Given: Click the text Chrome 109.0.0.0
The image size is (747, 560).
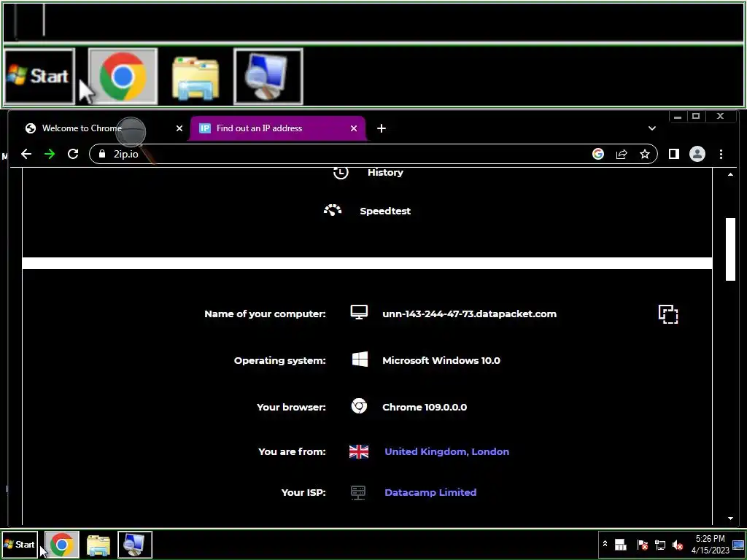Looking at the screenshot, I should pos(425,407).
